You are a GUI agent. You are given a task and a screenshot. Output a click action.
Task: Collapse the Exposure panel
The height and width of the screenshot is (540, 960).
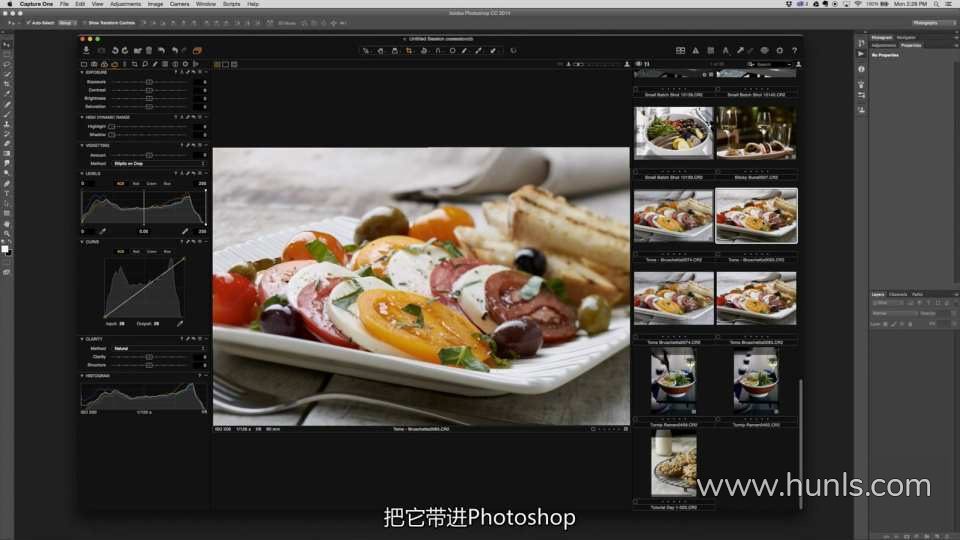(x=82, y=72)
